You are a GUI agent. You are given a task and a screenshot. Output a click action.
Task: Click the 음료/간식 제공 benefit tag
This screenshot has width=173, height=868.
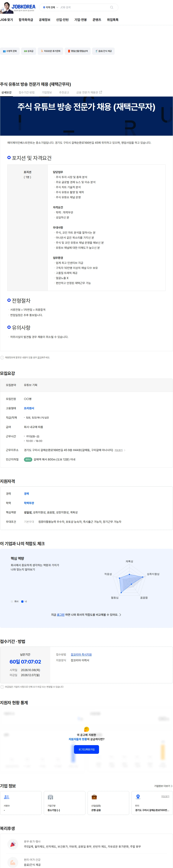pyautogui.click(x=104, y=51)
